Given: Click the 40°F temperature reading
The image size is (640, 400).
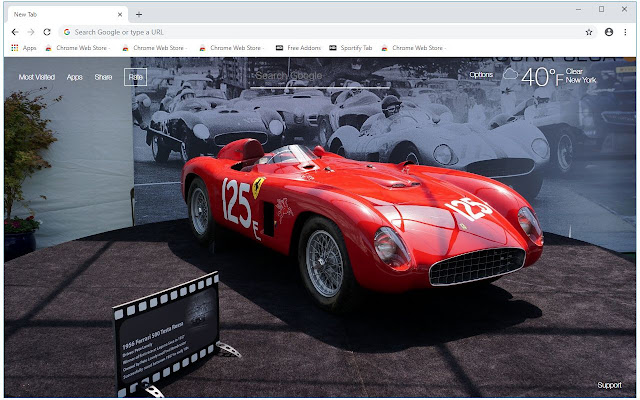Looking at the screenshot, I should (x=542, y=76).
